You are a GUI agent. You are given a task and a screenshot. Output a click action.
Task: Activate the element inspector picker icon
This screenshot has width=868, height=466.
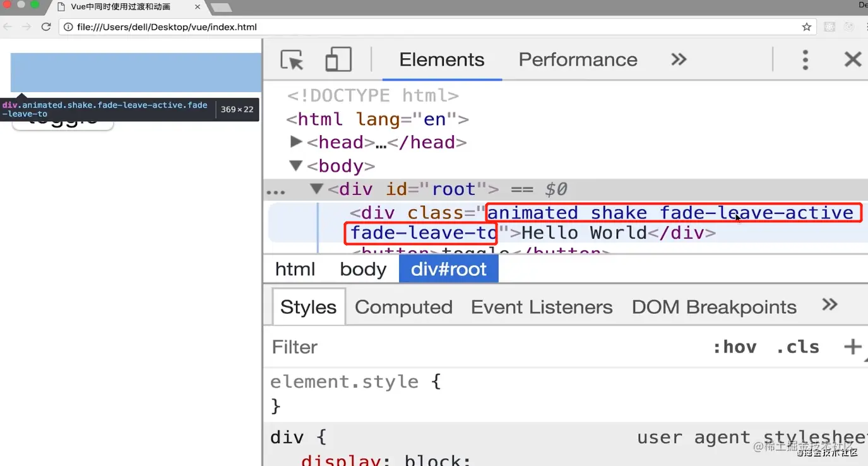(x=292, y=60)
